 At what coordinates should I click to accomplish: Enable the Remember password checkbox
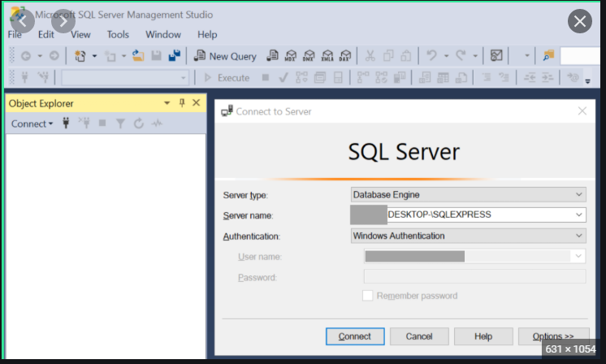point(367,296)
